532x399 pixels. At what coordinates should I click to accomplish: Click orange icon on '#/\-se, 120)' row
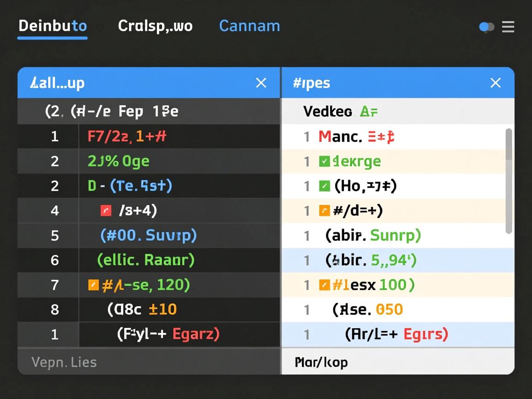pos(93,285)
